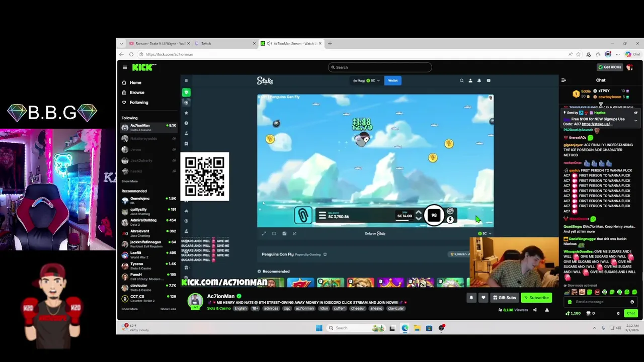Open the Browse section
Viewport: 644px width, 362px height.
coord(133,93)
